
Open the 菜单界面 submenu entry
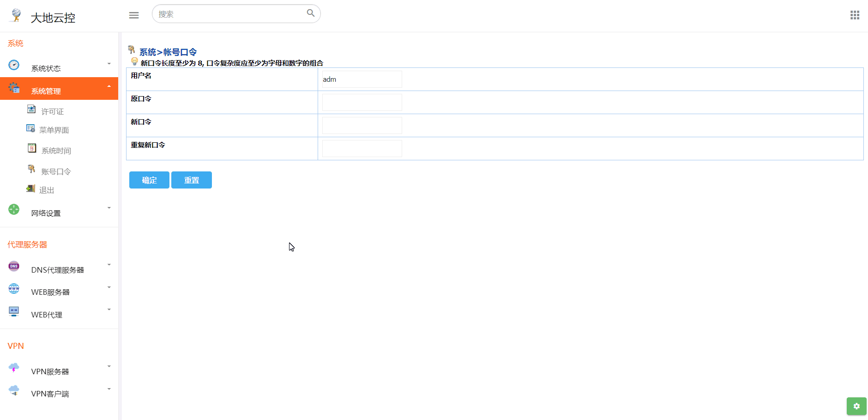pos(54,130)
